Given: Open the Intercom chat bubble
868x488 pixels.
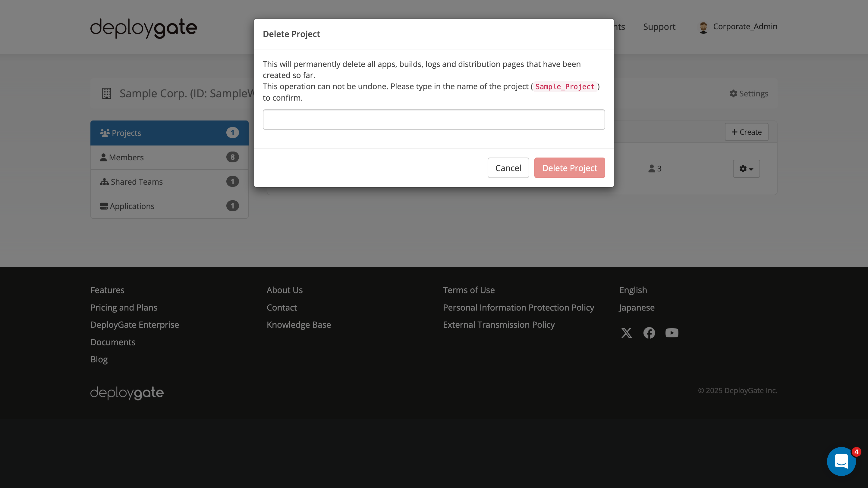Looking at the screenshot, I should pos(841,461).
